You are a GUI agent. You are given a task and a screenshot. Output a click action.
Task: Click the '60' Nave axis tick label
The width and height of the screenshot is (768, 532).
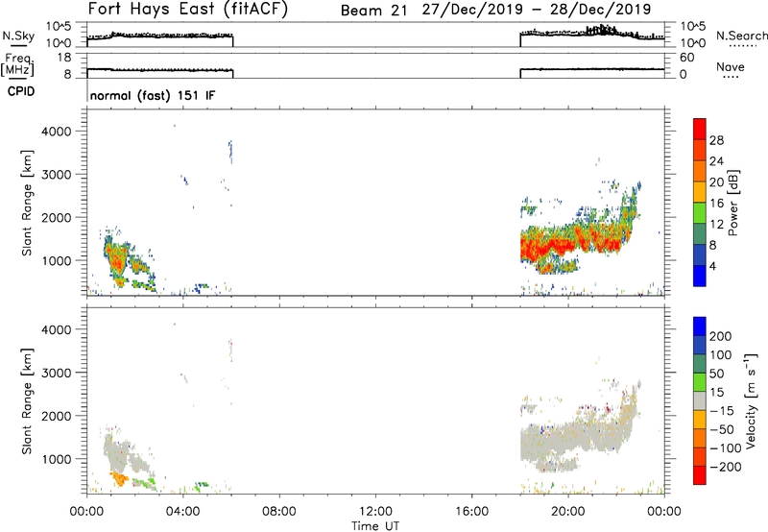pyautogui.click(x=686, y=58)
